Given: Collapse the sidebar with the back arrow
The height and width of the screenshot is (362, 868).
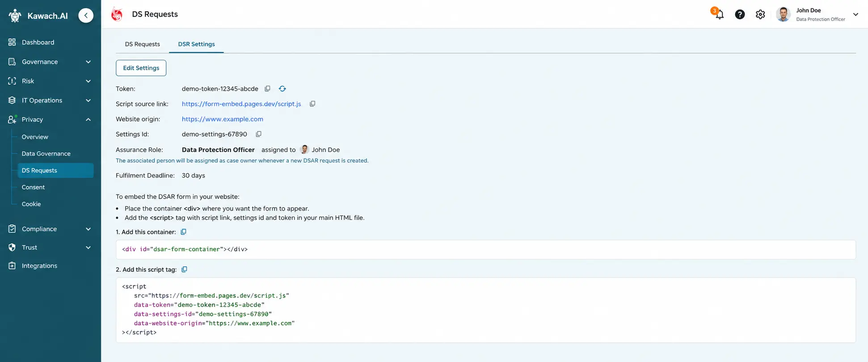Looking at the screenshot, I should [86, 15].
